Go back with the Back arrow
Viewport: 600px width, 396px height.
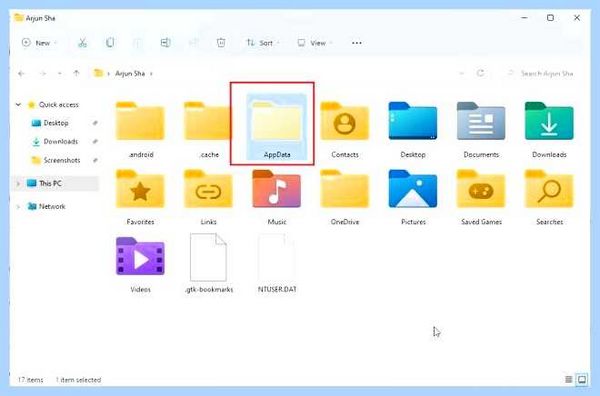[x=21, y=73]
